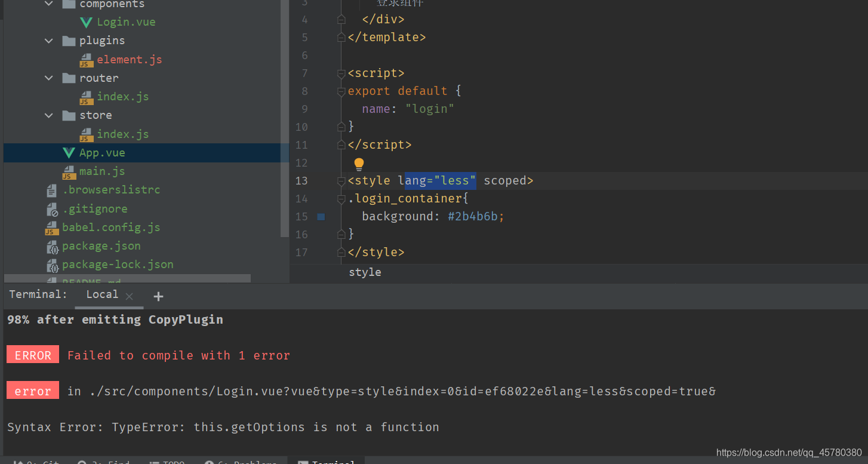Image resolution: width=868 pixels, height=464 pixels.
Task: Click the yellow lightbulb intention icon
Action: tap(359, 164)
